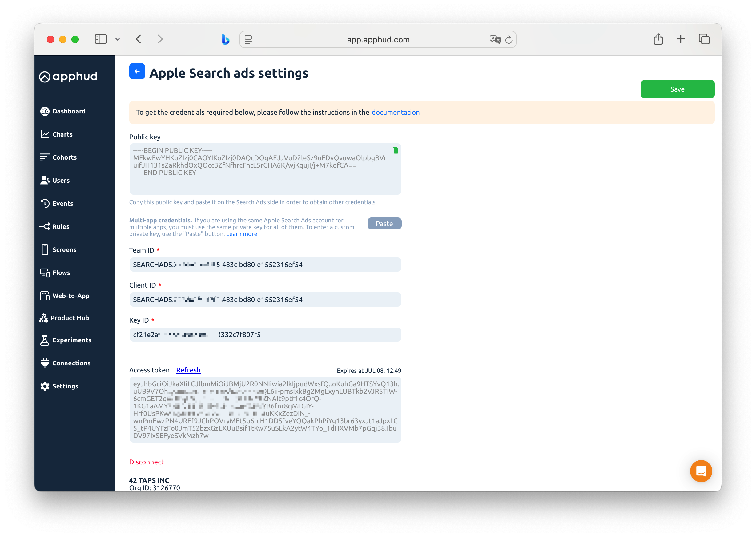
Task: Click the Product Hub icon
Action: (44, 318)
